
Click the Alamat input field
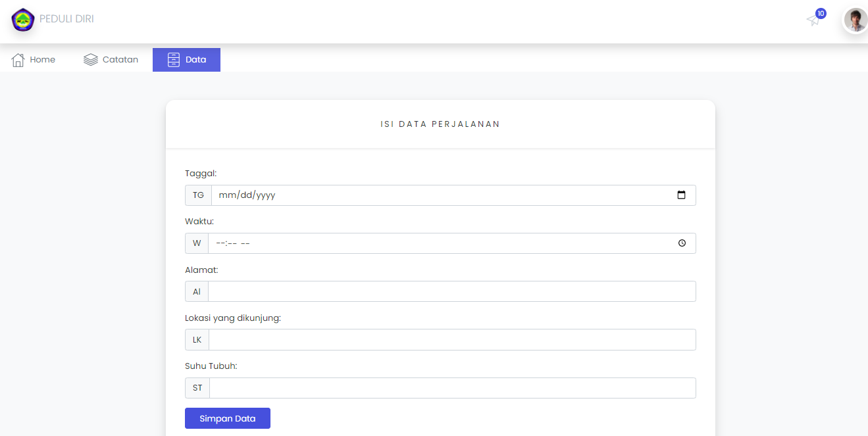[x=452, y=291]
